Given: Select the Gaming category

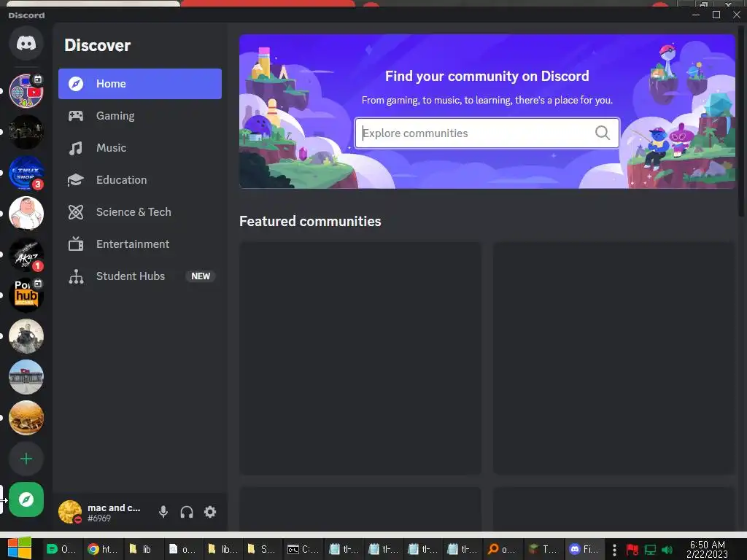Looking at the screenshot, I should pyautogui.click(x=140, y=116).
